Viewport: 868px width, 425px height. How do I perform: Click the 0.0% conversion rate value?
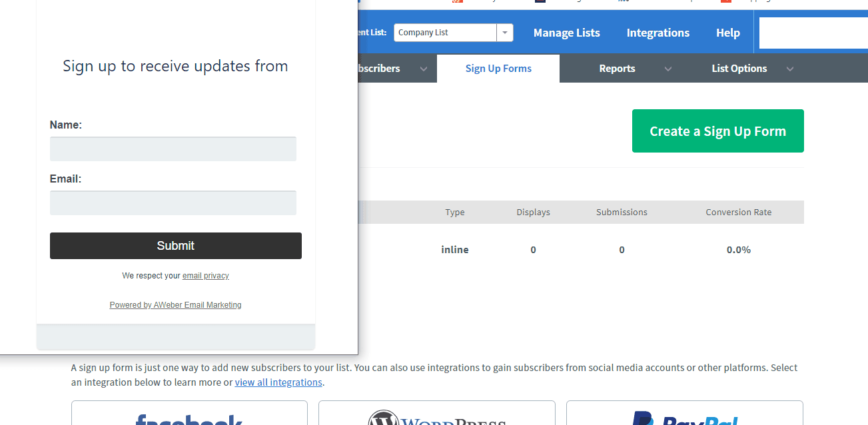[x=739, y=250]
